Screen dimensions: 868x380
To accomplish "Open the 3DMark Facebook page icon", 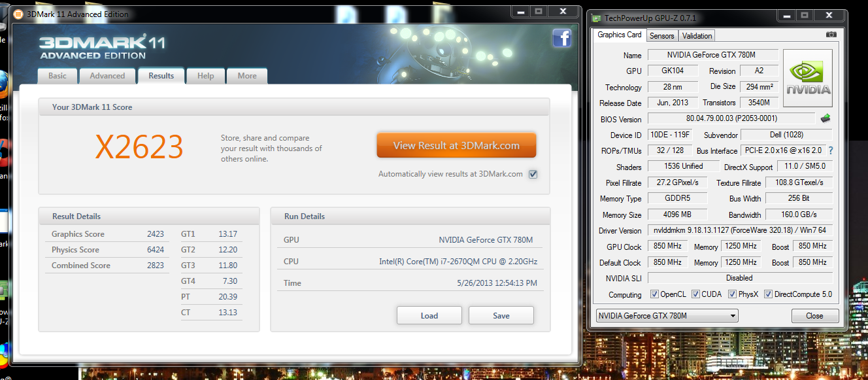I will click(562, 39).
